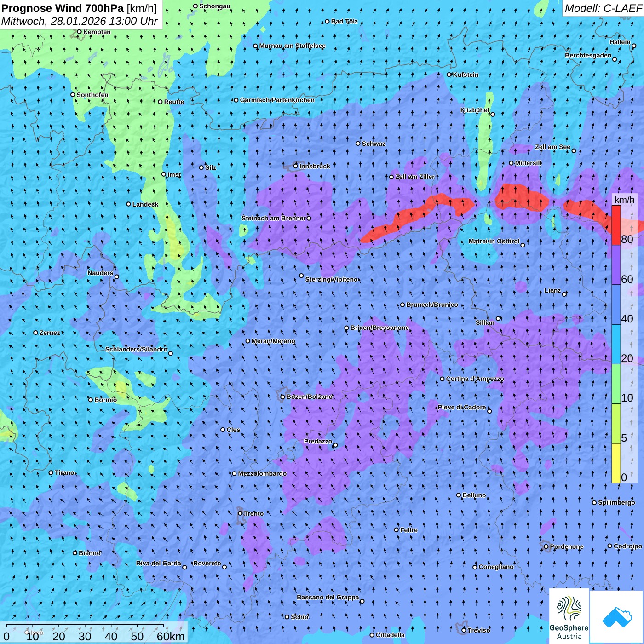The image size is (644, 644).
Task: Click the Treviso city label
Action: [x=478, y=630]
